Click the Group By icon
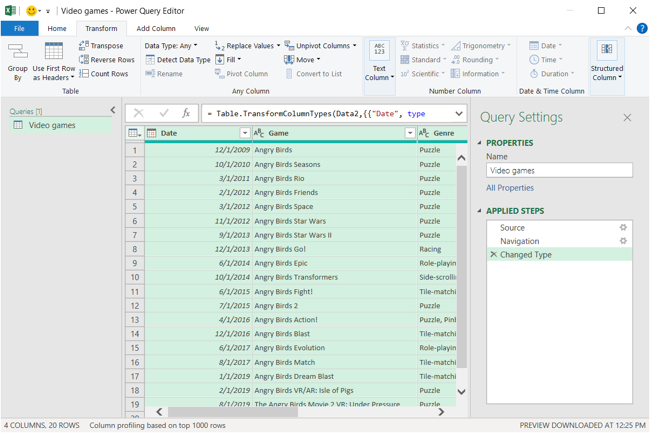650x433 pixels. click(17, 51)
